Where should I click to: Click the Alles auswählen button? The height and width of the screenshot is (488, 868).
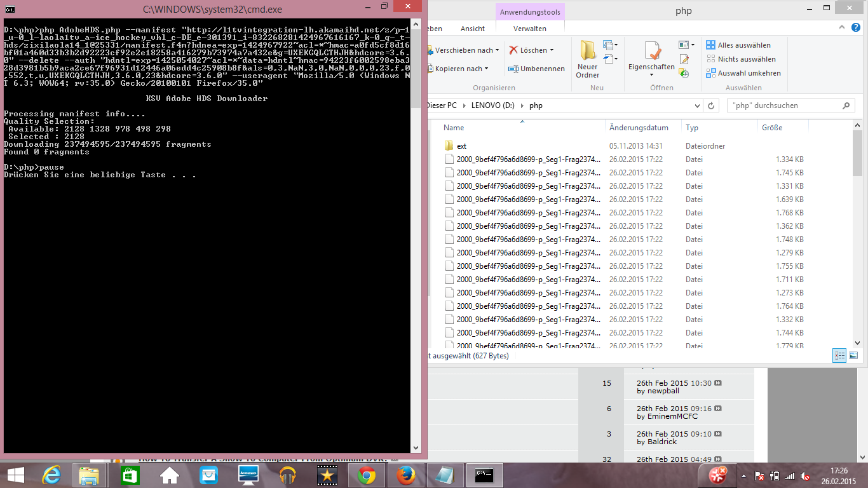(738, 45)
